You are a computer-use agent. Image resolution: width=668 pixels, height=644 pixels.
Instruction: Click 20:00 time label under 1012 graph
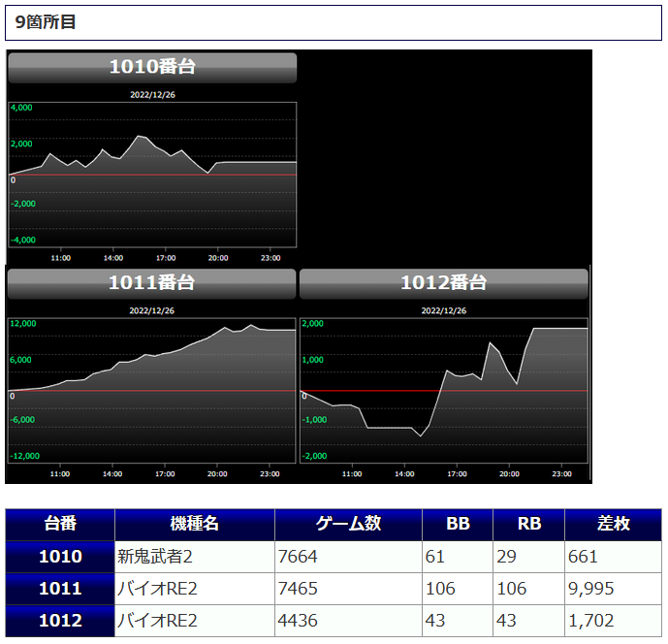[509, 474]
